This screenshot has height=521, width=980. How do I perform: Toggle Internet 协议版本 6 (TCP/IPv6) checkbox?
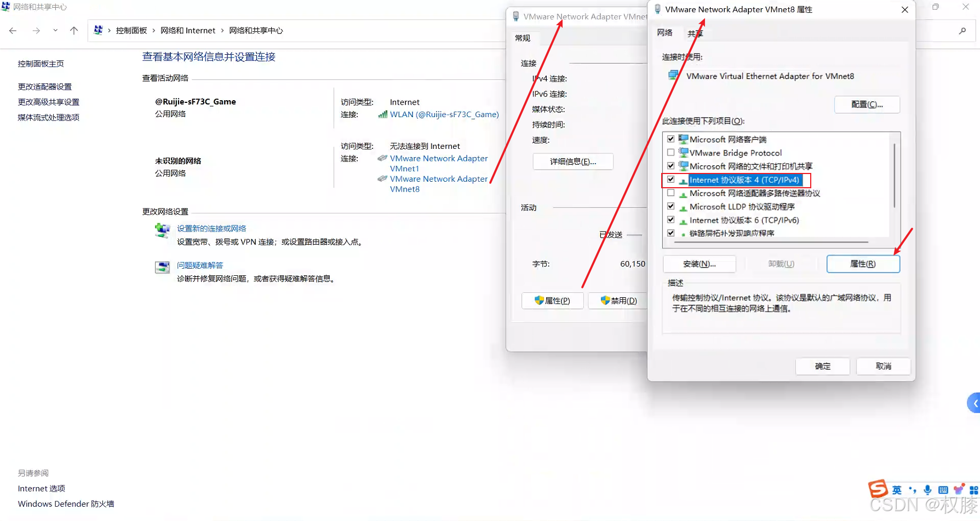[x=670, y=220]
